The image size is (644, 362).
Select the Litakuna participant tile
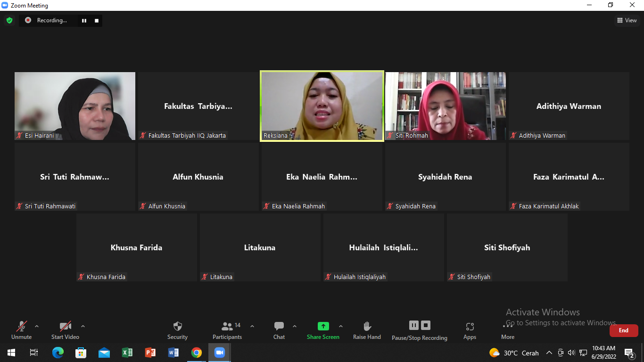click(260, 247)
